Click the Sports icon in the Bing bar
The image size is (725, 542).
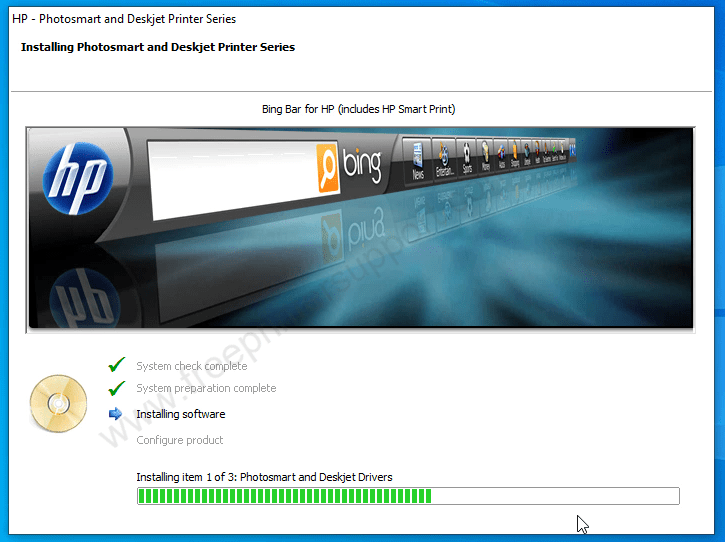(467, 159)
